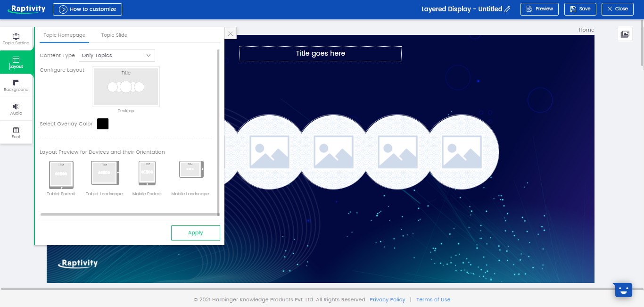
Task: Open the Font settings panel
Action: click(16, 133)
